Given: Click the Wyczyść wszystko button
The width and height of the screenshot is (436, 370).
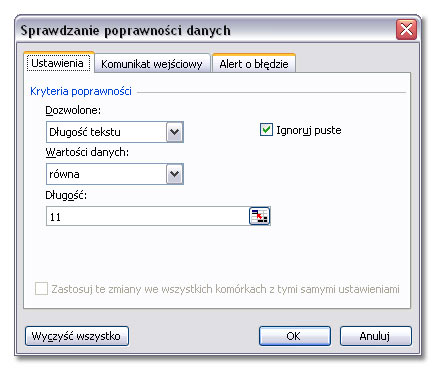Looking at the screenshot, I should pyautogui.click(x=77, y=336).
